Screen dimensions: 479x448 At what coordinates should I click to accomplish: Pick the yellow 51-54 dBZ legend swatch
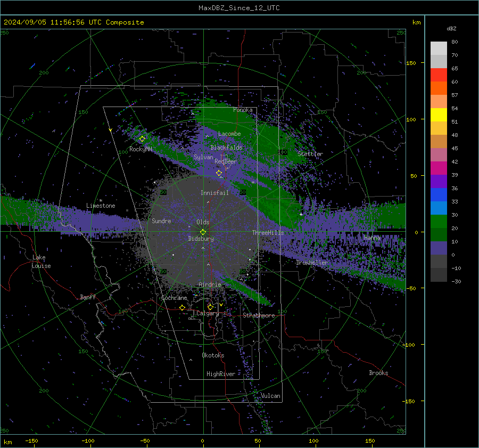439,115
